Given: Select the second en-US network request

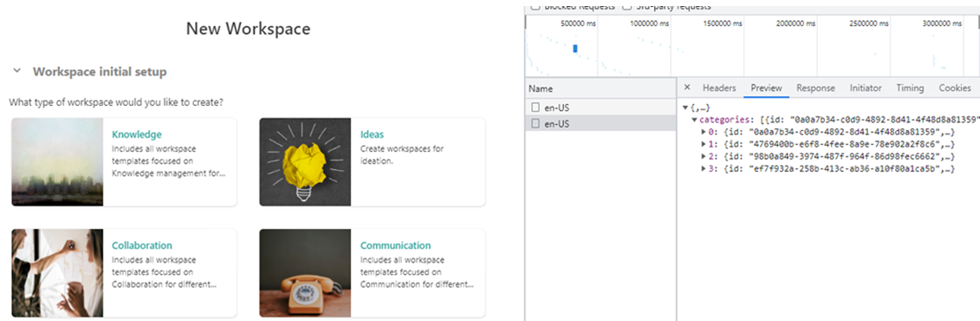Looking at the screenshot, I should 600,124.
